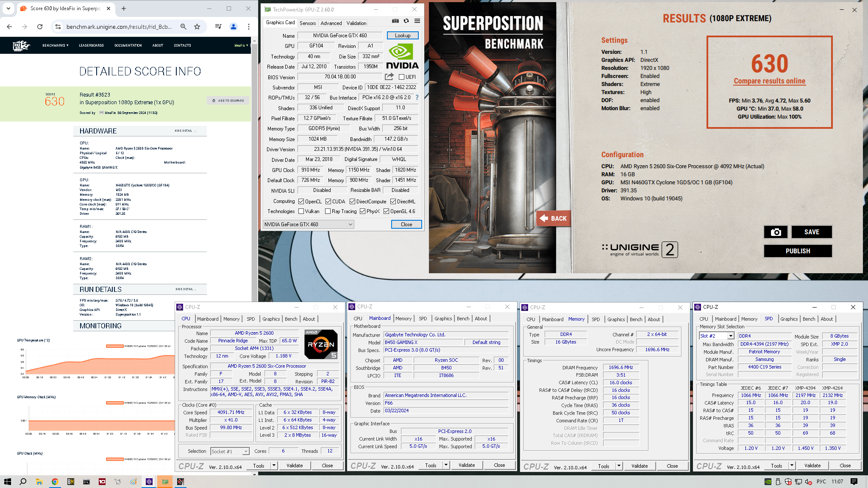Collapse the HARDWARE section via HIDE DETAIL
This screenshot has width=868, height=488.
tap(185, 131)
